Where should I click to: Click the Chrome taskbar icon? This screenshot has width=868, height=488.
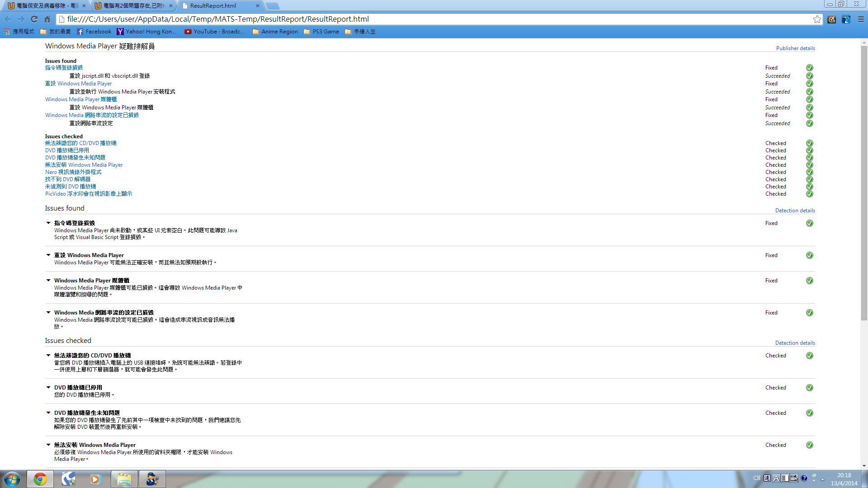click(x=40, y=479)
